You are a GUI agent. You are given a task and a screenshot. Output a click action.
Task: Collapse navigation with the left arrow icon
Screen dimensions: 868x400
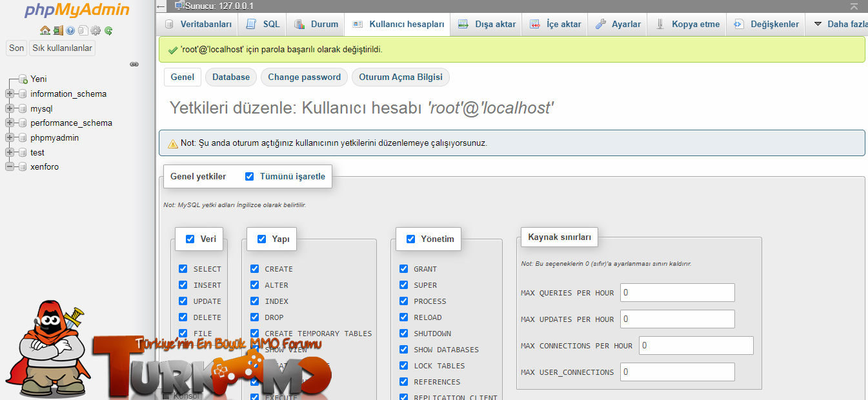(x=161, y=6)
